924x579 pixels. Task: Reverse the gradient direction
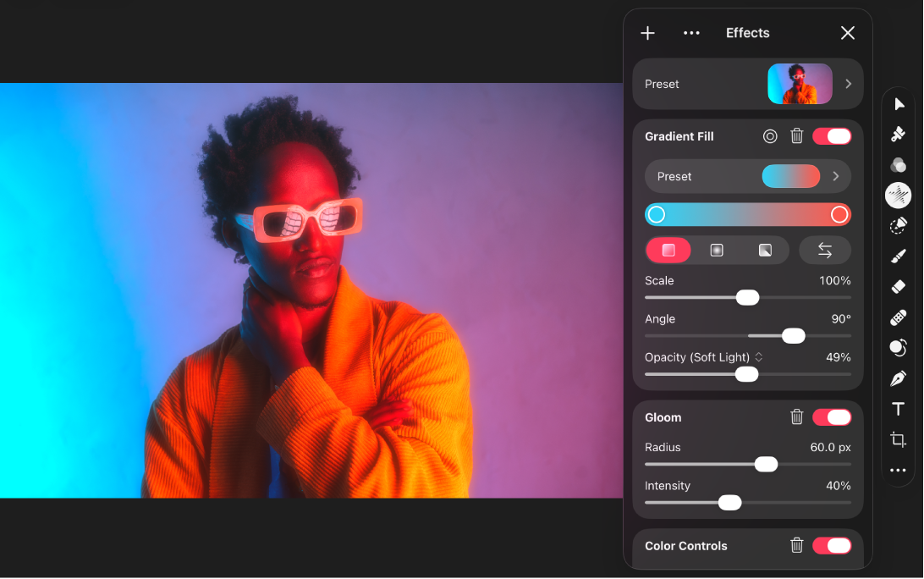tap(825, 251)
